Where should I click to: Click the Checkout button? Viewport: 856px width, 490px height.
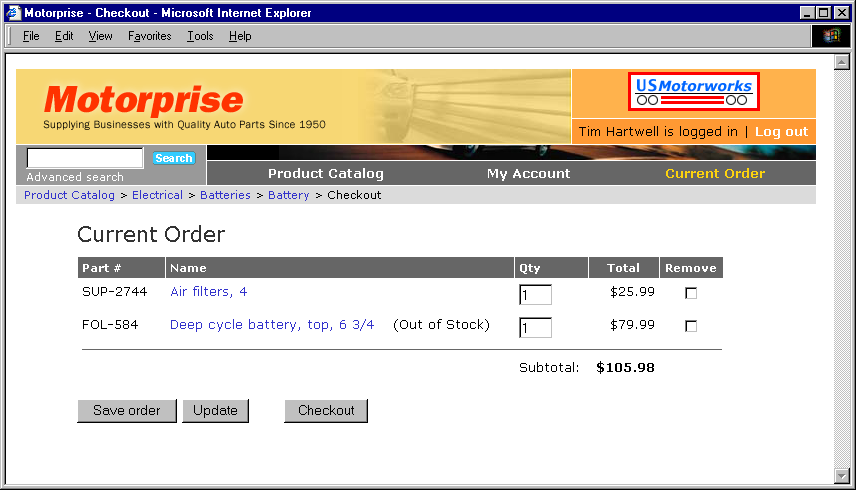point(326,410)
